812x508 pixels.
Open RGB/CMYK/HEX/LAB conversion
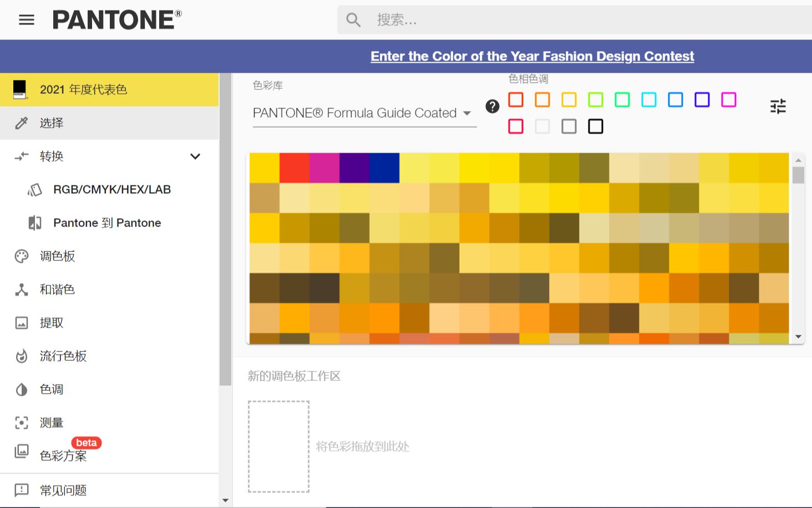pyautogui.click(x=112, y=189)
